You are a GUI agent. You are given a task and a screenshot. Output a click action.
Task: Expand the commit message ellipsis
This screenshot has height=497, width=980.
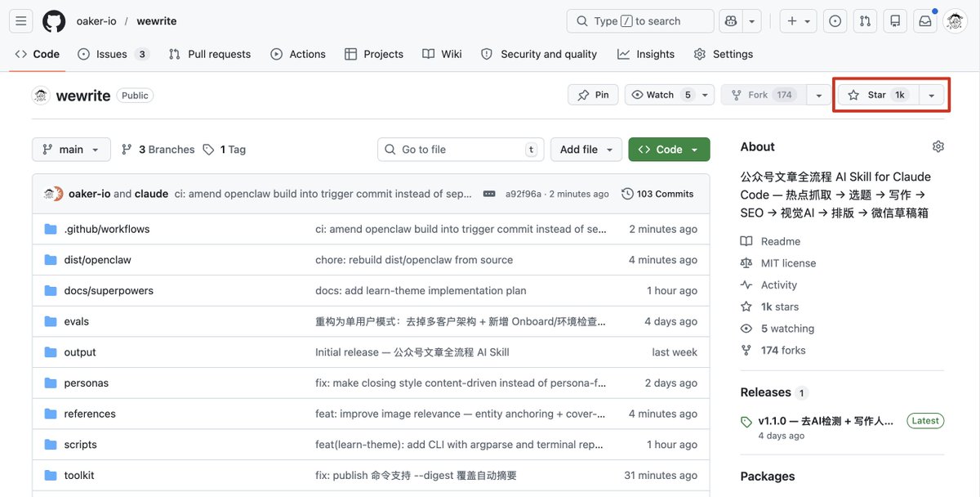coord(489,194)
